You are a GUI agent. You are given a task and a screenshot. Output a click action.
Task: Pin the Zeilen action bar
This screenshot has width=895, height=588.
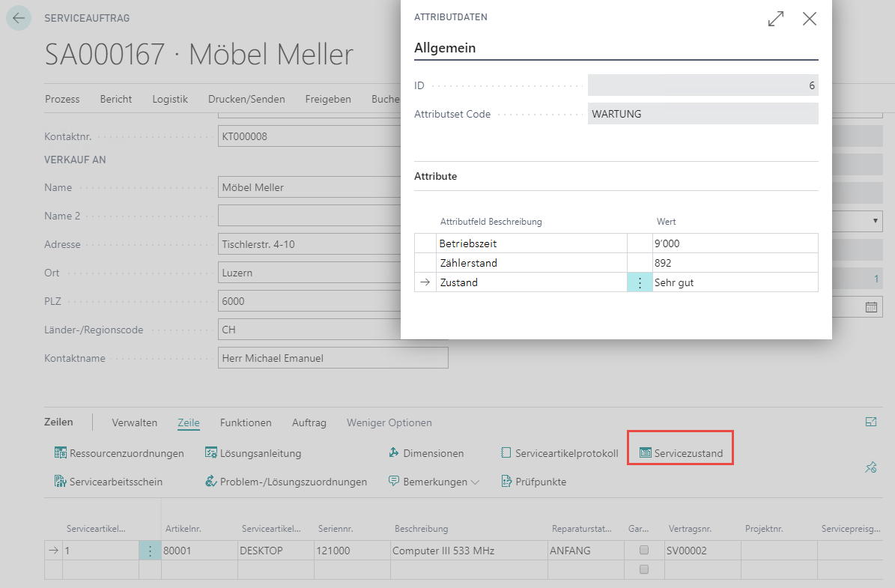coord(871,467)
